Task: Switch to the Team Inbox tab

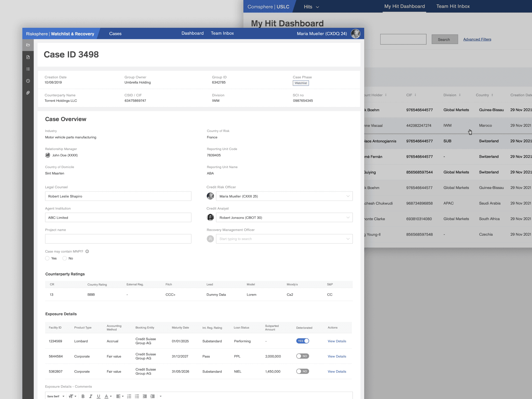Action: tap(222, 33)
